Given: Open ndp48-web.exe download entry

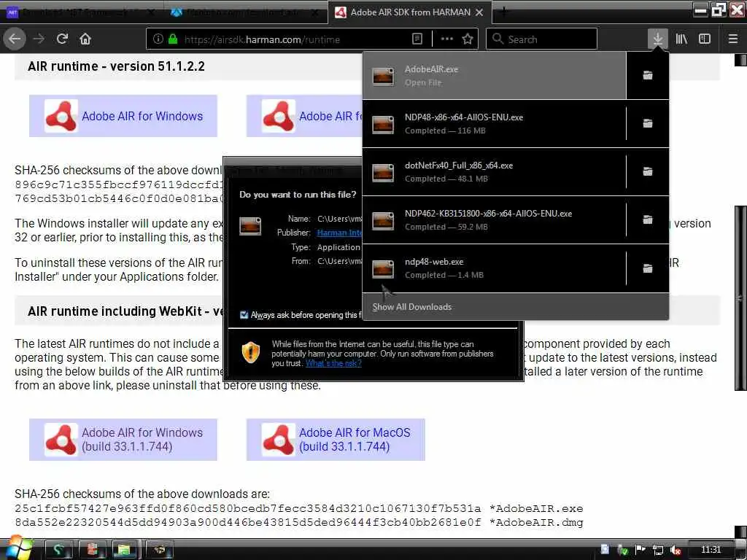Looking at the screenshot, I should tap(494, 268).
